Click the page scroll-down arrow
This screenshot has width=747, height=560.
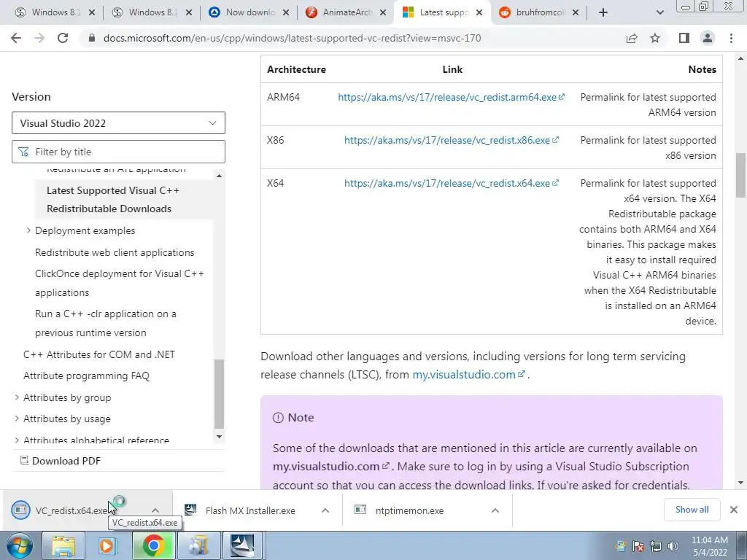740,483
